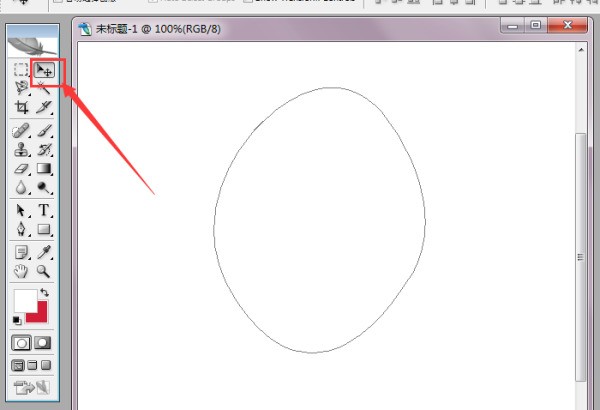
Task: Select the Rectangle shape tool
Action: [x=44, y=229]
